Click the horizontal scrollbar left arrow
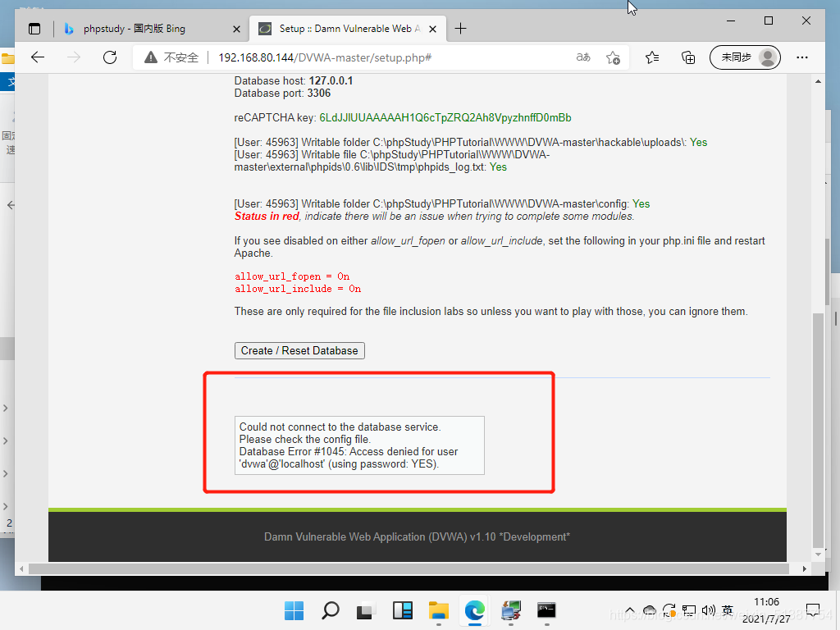Image resolution: width=840 pixels, height=630 pixels. click(x=21, y=569)
